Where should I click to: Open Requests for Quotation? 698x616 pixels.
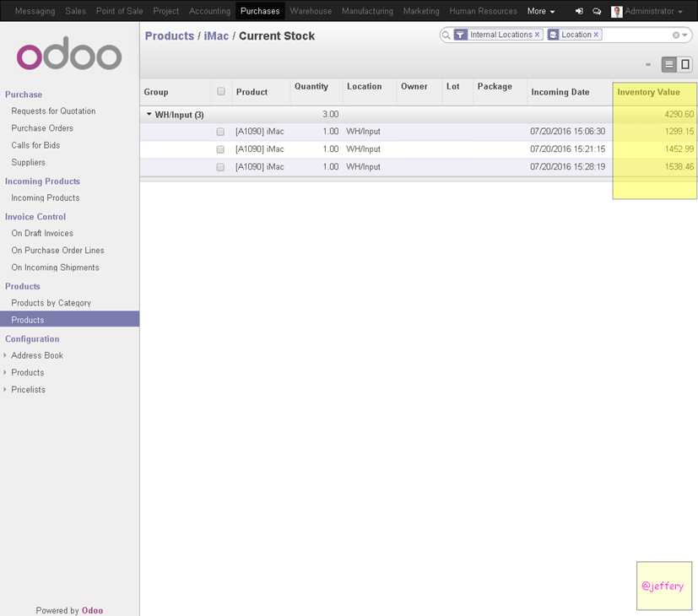(x=53, y=111)
